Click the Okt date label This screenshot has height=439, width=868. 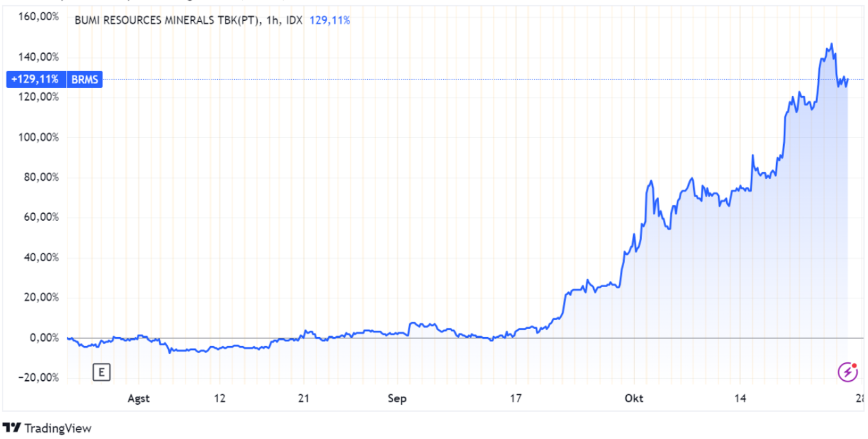click(x=634, y=399)
